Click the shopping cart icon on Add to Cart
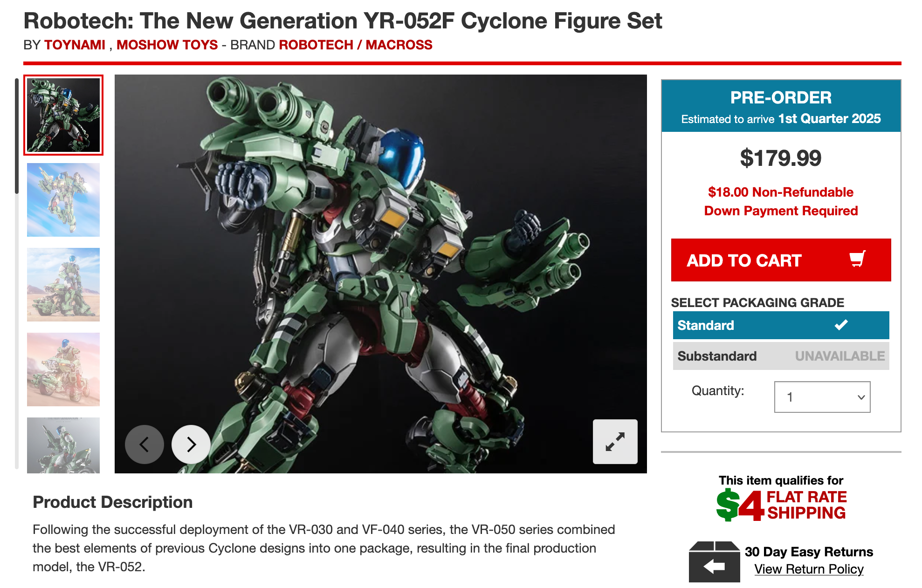Viewport: 922px width, 588px height. pos(857,259)
